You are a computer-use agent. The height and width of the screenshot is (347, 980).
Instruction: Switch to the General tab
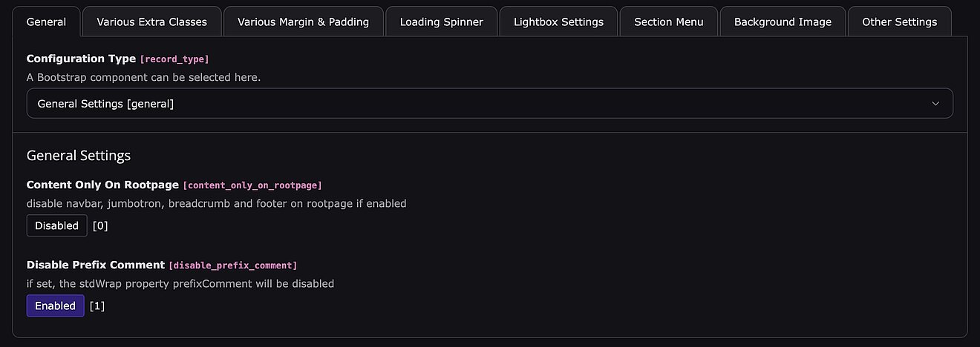tap(46, 22)
